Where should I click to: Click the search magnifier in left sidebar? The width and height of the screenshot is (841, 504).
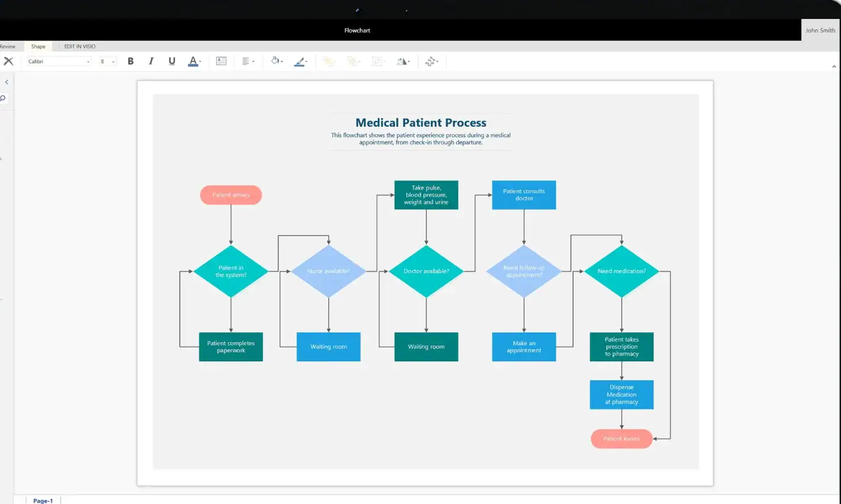tap(3, 98)
